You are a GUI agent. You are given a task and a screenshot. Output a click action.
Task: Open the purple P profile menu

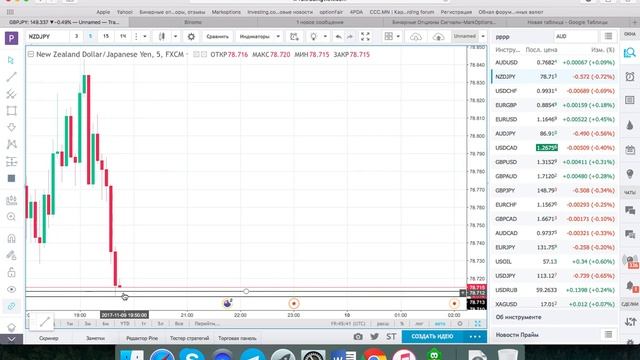pyautogui.click(x=11, y=38)
